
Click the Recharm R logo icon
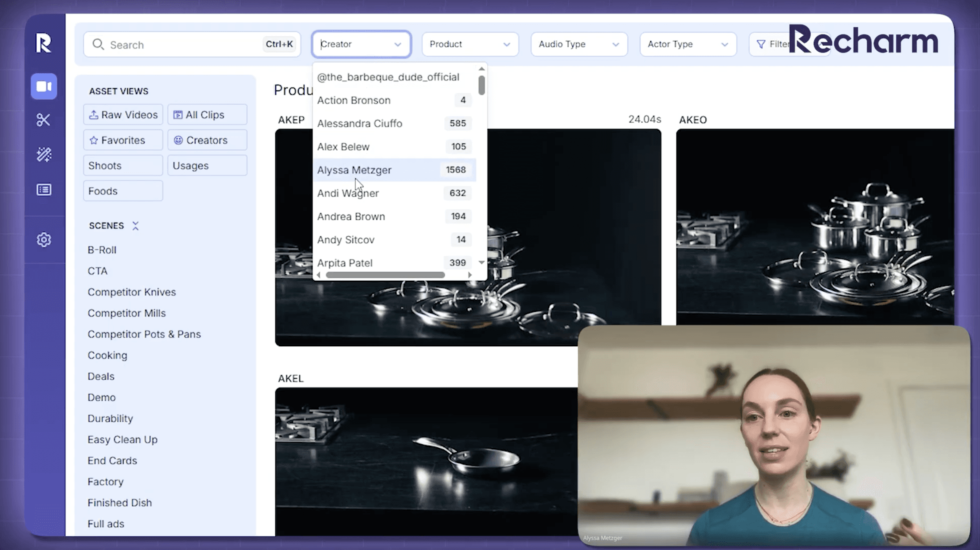44,43
